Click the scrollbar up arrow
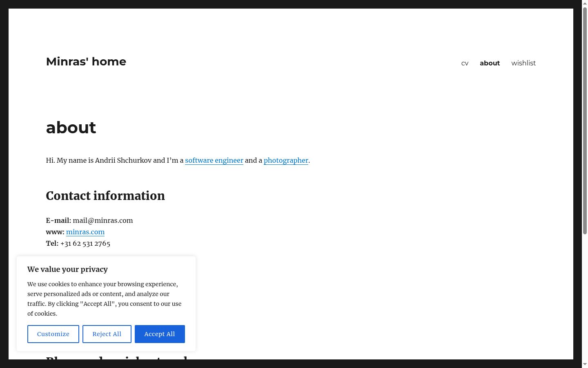The height and width of the screenshot is (368, 588). click(x=585, y=3)
